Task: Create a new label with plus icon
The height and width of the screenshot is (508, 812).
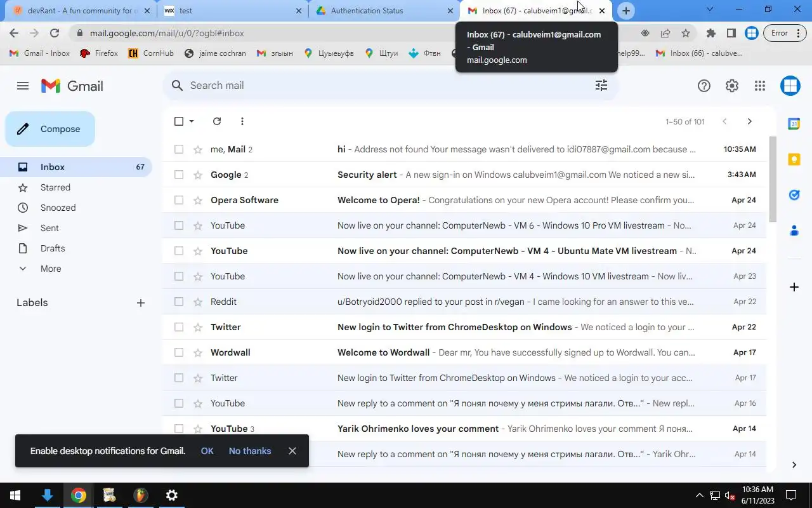Action: 141,303
